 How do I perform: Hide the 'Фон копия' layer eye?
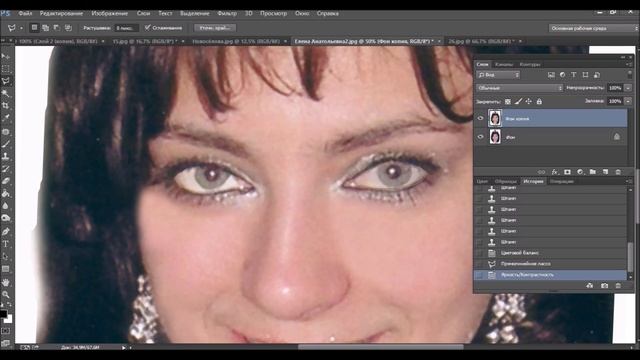[x=480, y=118]
